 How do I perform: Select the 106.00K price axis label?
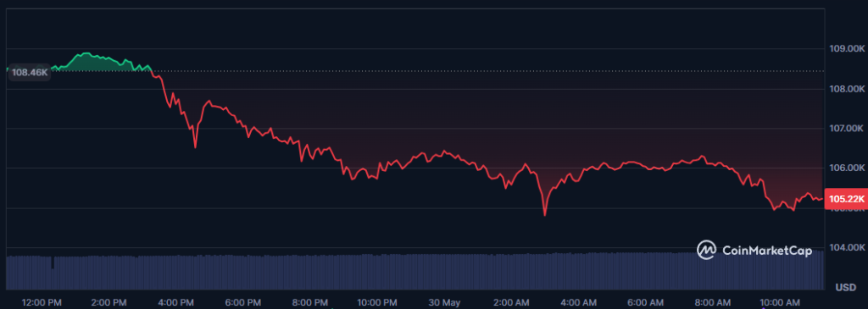(846, 168)
